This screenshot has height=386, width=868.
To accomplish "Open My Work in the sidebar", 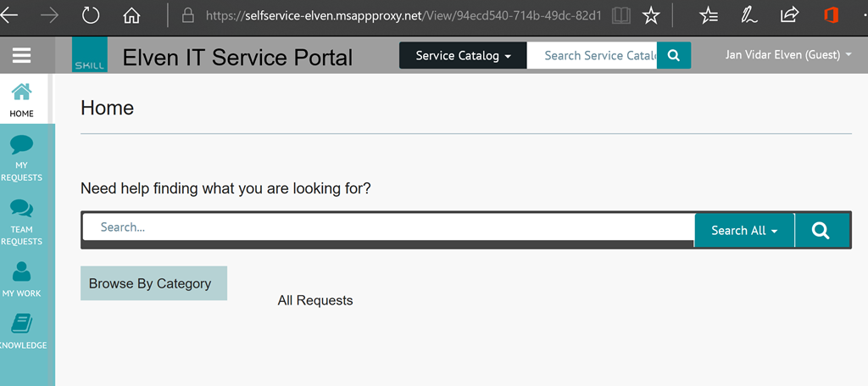I will [x=21, y=272].
